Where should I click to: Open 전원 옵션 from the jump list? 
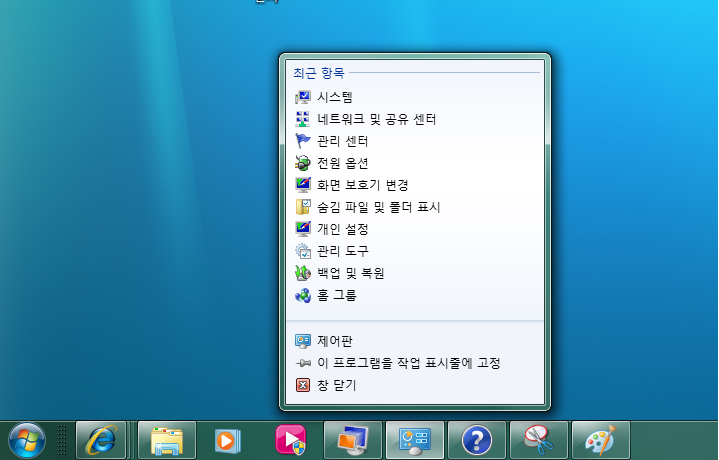tap(415, 163)
